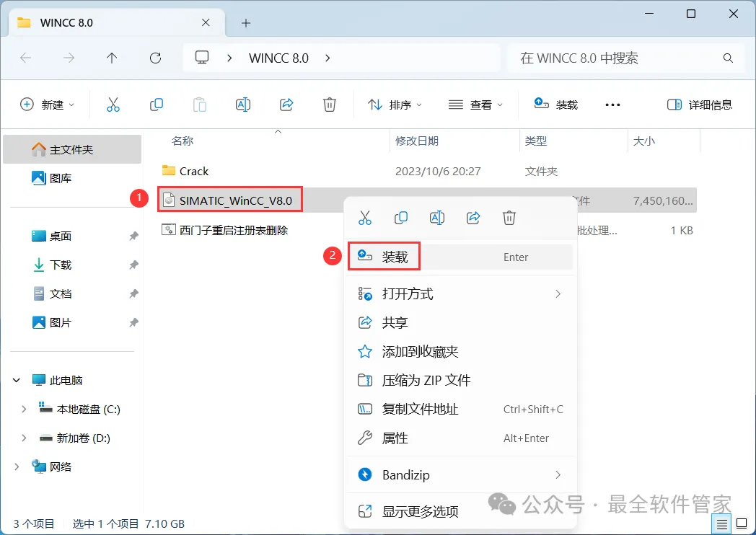Switch to details list view icon

pos(722,524)
